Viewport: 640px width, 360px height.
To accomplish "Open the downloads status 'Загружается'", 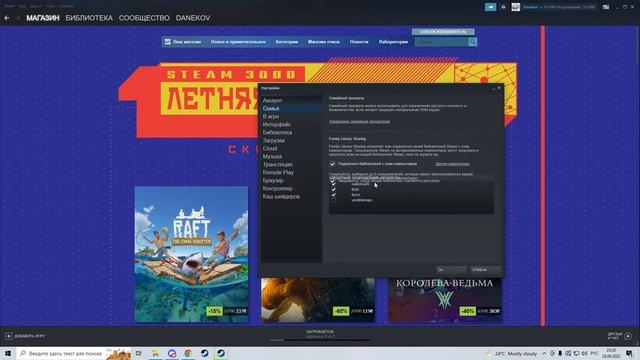I will point(320,332).
